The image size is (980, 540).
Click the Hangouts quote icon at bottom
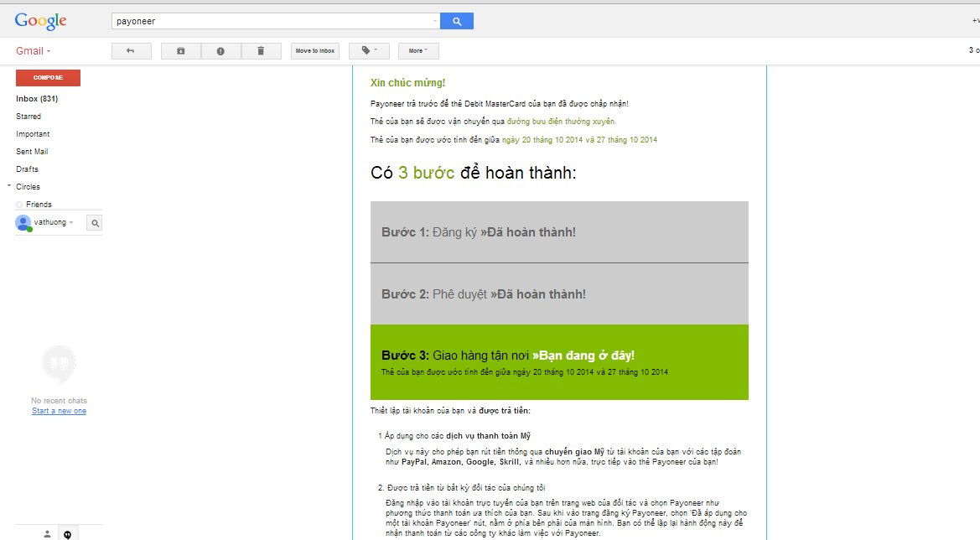[68, 534]
